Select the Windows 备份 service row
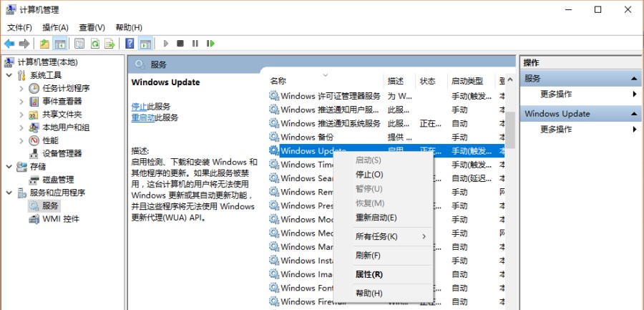The height and width of the screenshot is (310, 644). (x=386, y=137)
